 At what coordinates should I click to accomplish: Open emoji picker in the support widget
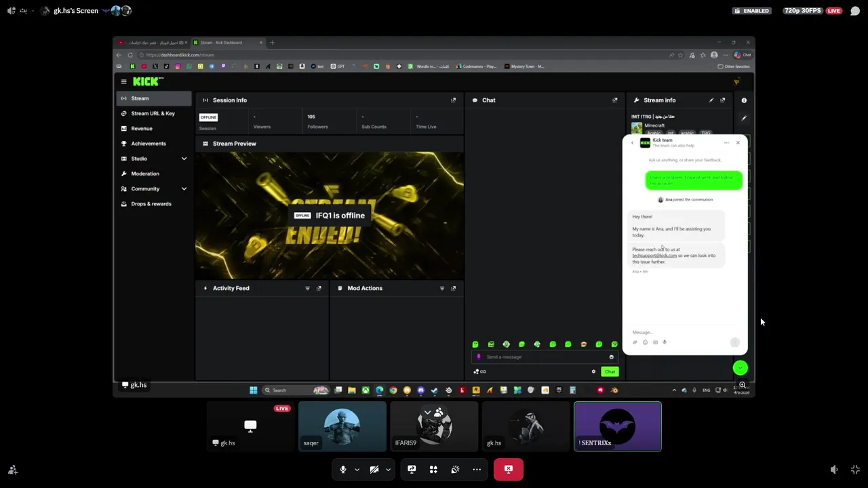click(x=645, y=342)
